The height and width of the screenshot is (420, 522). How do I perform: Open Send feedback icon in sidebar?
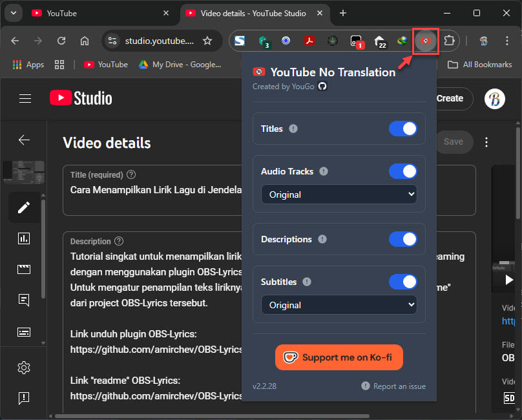24,397
